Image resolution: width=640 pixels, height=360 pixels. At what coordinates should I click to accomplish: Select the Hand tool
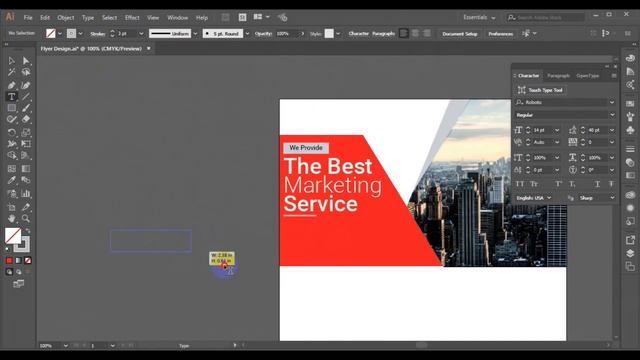click(11, 218)
